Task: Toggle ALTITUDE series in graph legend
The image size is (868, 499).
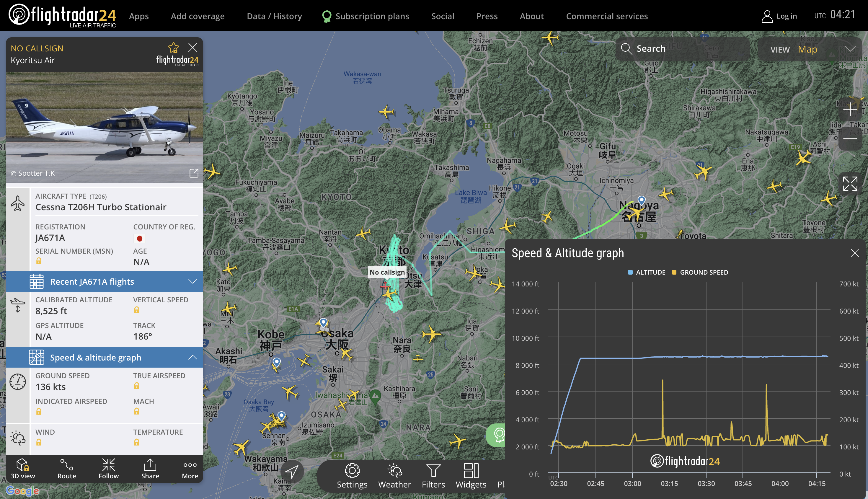Action: 646,272
